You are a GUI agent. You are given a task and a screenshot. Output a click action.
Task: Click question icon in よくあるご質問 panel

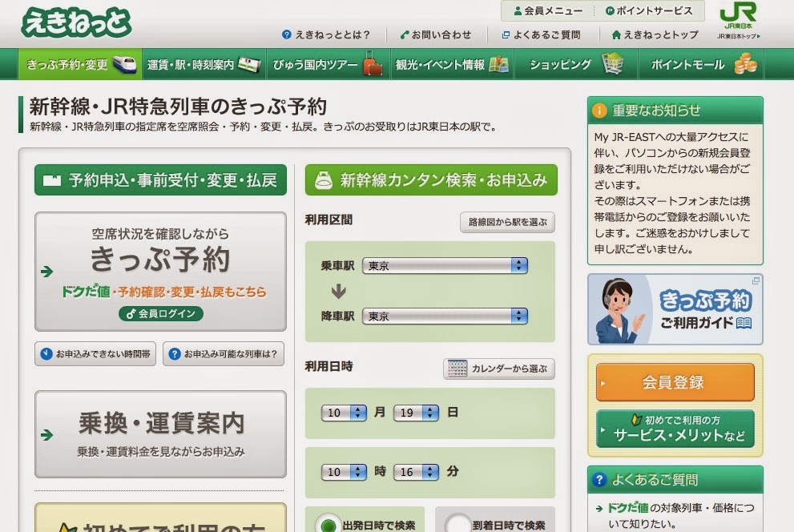point(599,479)
